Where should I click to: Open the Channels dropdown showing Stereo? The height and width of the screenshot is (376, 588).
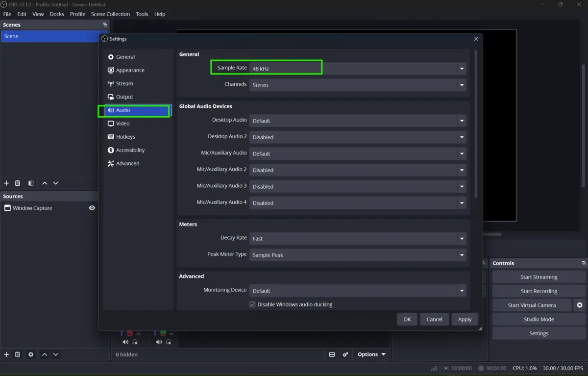coord(358,85)
